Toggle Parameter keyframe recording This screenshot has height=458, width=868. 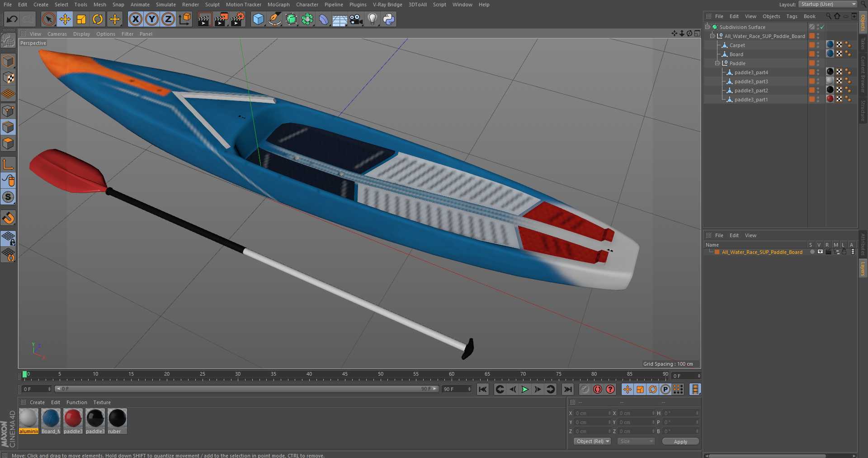tap(665, 389)
